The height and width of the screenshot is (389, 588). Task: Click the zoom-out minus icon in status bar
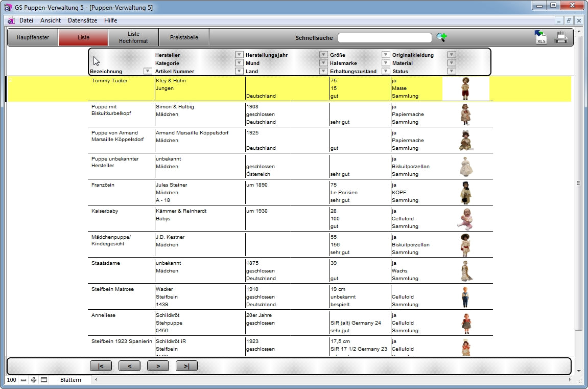[23, 380]
